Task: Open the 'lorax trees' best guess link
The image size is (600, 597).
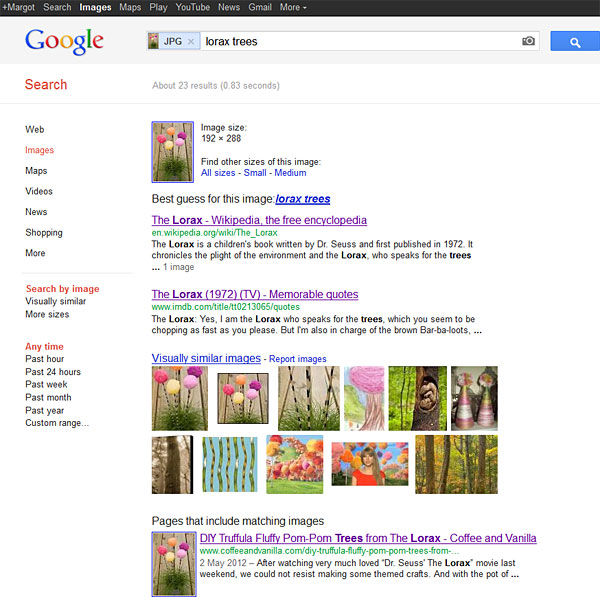Action: click(x=303, y=199)
